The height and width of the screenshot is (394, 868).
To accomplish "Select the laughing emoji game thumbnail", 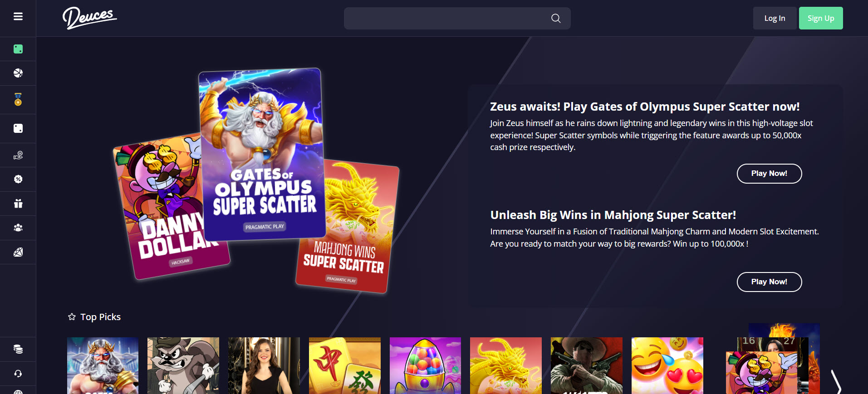I will tap(667, 365).
